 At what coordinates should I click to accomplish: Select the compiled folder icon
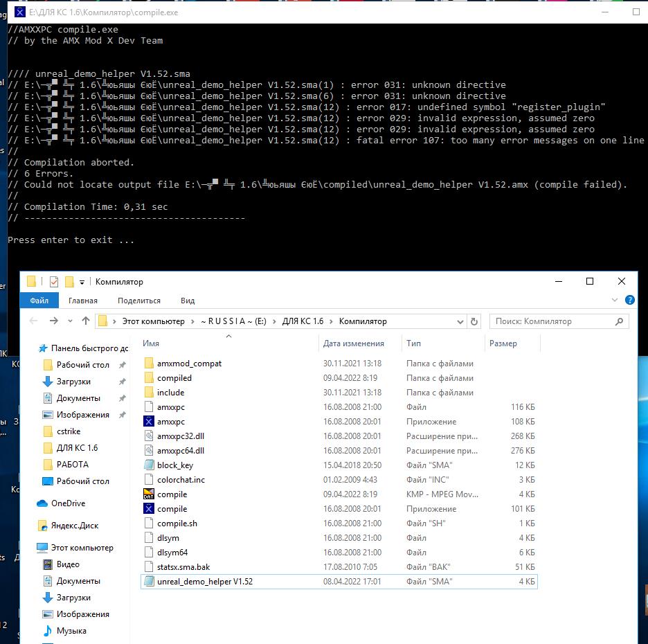click(149, 378)
